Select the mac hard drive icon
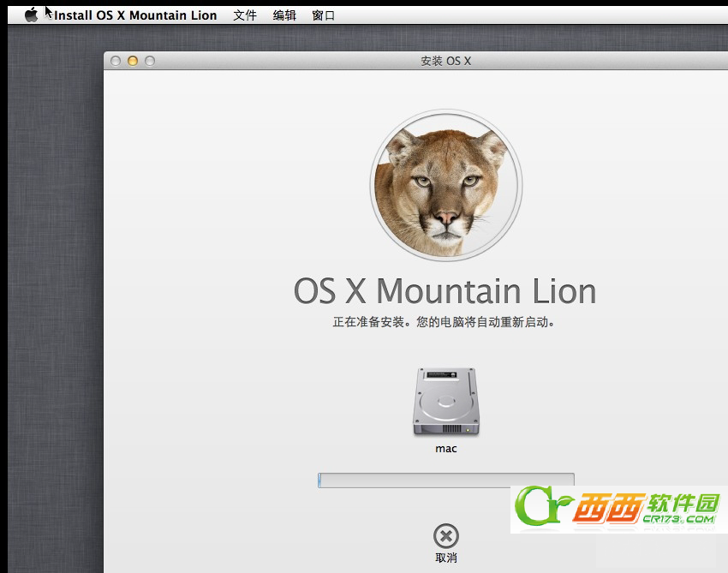 (445, 402)
